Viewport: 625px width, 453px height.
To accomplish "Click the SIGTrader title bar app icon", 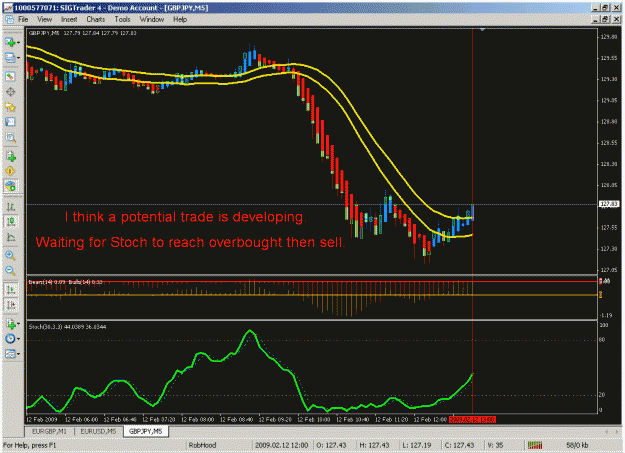I will (8, 8).
